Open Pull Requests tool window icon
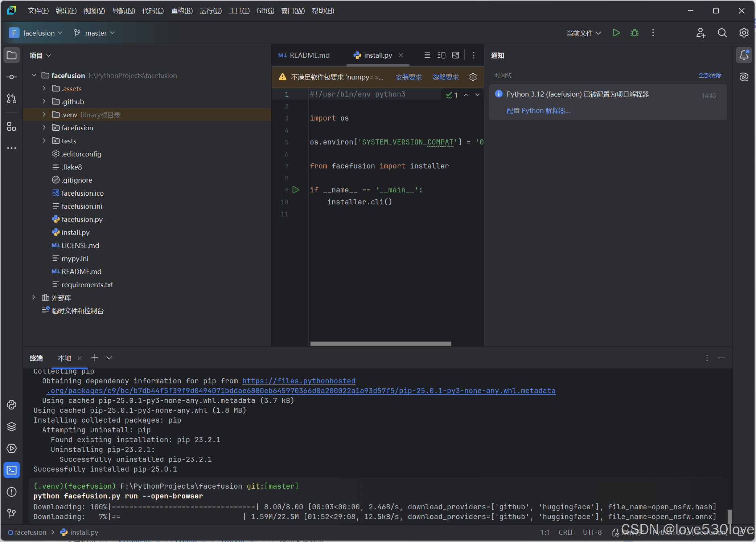This screenshot has height=542, width=756. point(12,99)
